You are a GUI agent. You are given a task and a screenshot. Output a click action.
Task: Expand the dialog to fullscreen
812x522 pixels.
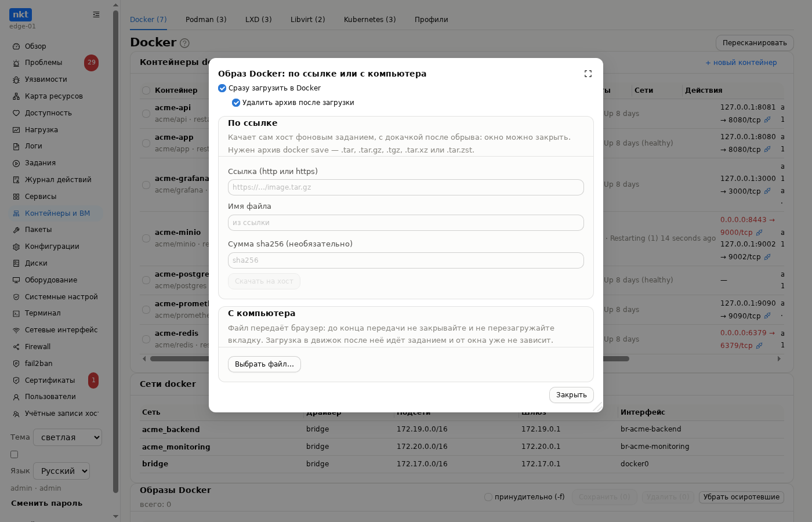click(588, 74)
